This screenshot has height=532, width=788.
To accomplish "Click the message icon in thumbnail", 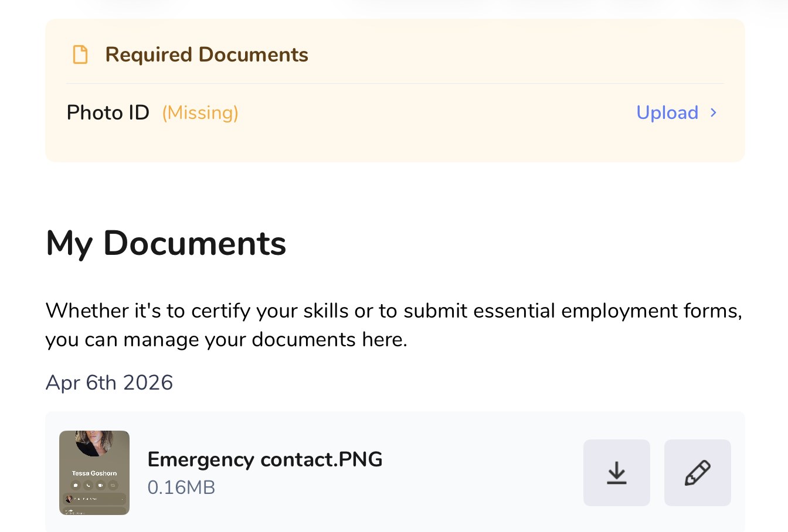I will (76, 485).
